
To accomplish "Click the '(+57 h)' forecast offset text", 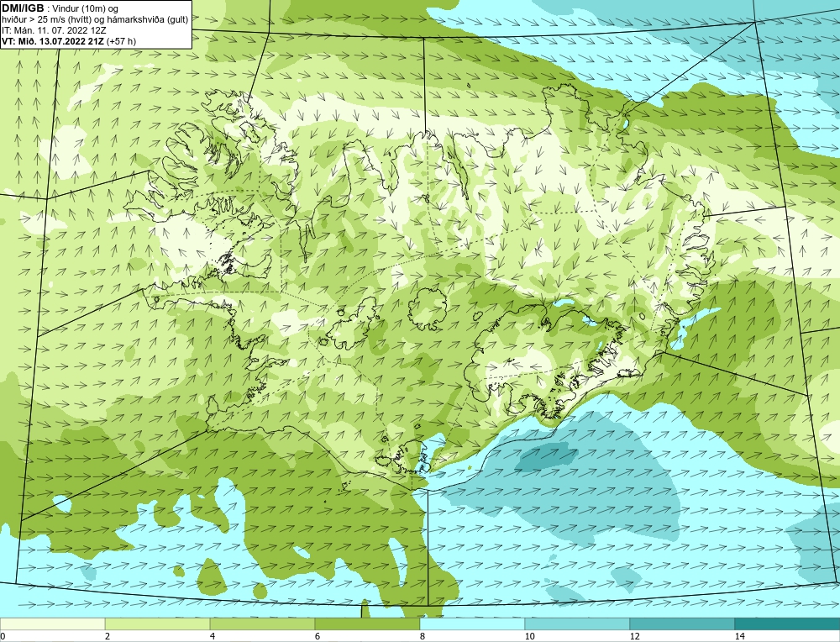I will pos(122,41).
